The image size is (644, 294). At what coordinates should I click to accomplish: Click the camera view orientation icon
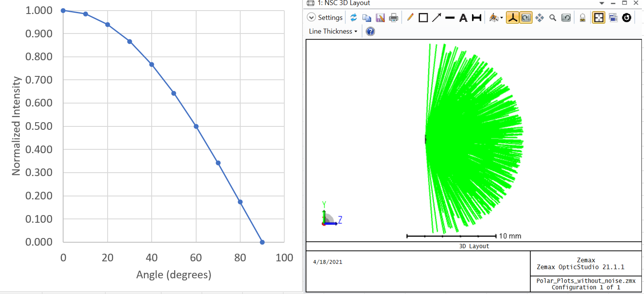[494, 17]
